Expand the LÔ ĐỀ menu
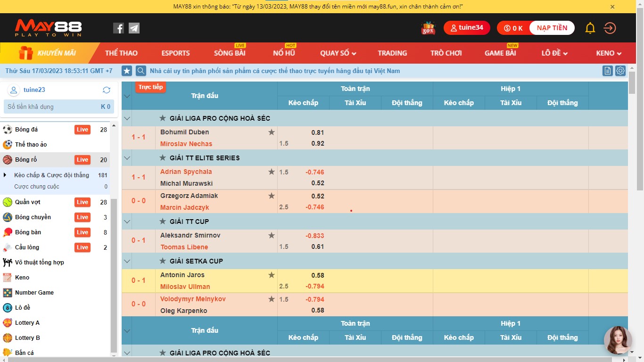 (554, 53)
